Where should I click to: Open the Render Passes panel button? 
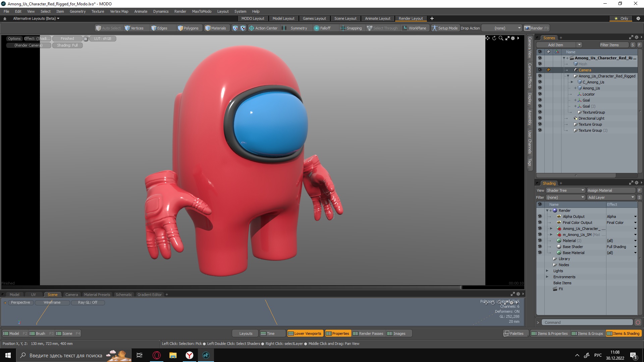368,334
